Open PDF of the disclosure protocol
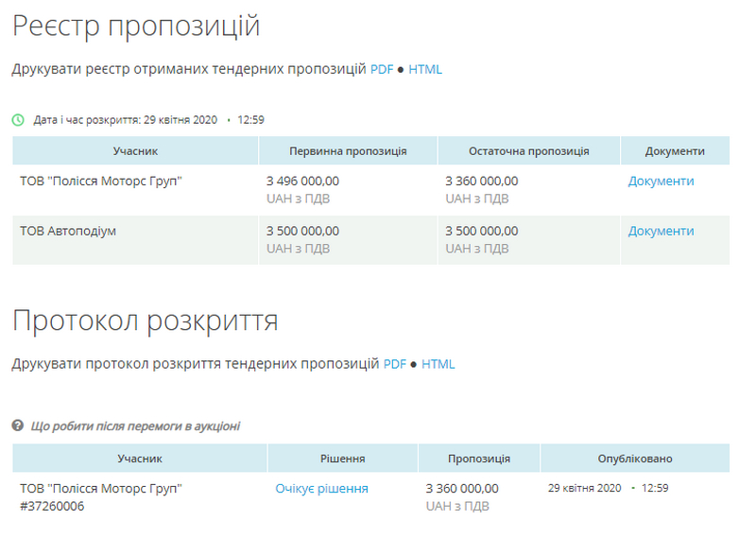 (395, 364)
